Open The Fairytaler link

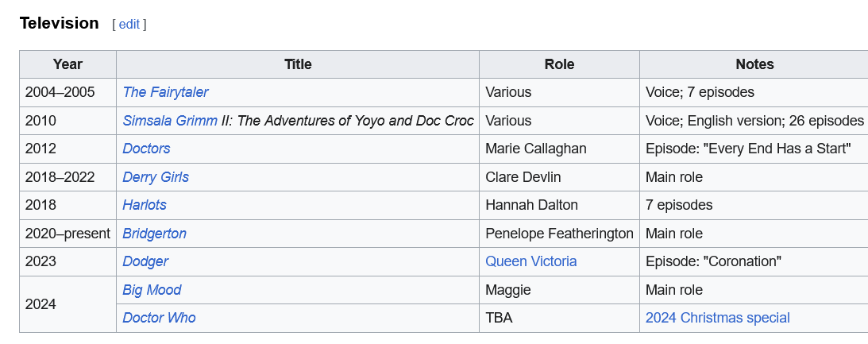point(165,92)
